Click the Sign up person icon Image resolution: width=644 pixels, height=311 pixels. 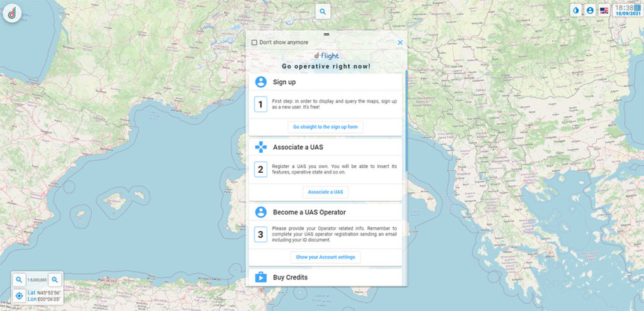(261, 82)
